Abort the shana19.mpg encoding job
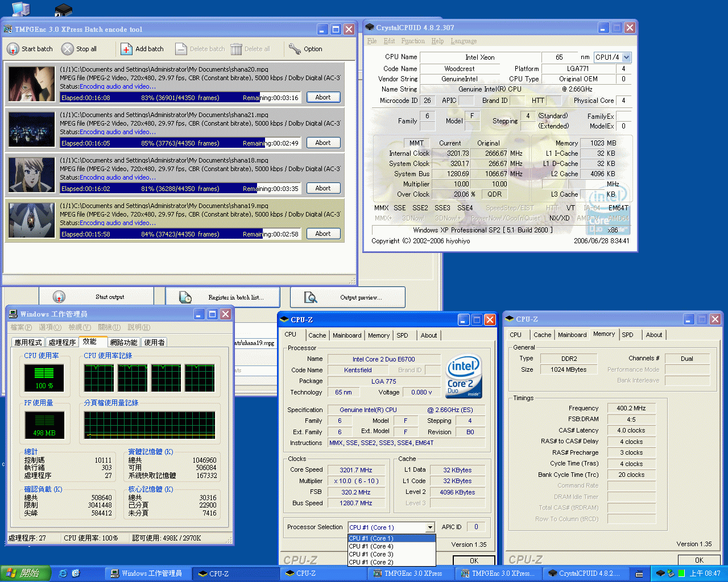Image resolution: width=728 pixels, height=582 pixels. (323, 234)
